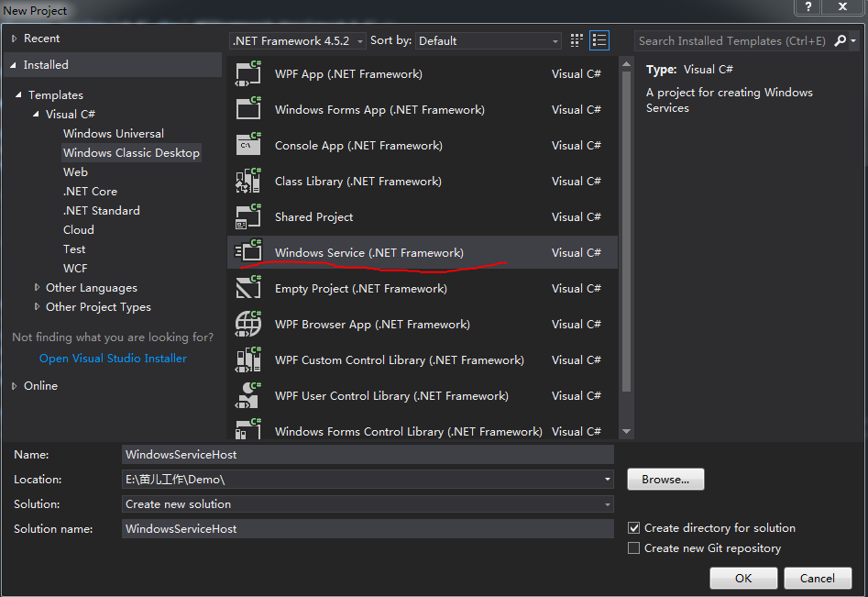Viewport: 868px width, 597px height.
Task: Select 'WPF Browser App (.NET Framework)' text
Action: point(372,325)
